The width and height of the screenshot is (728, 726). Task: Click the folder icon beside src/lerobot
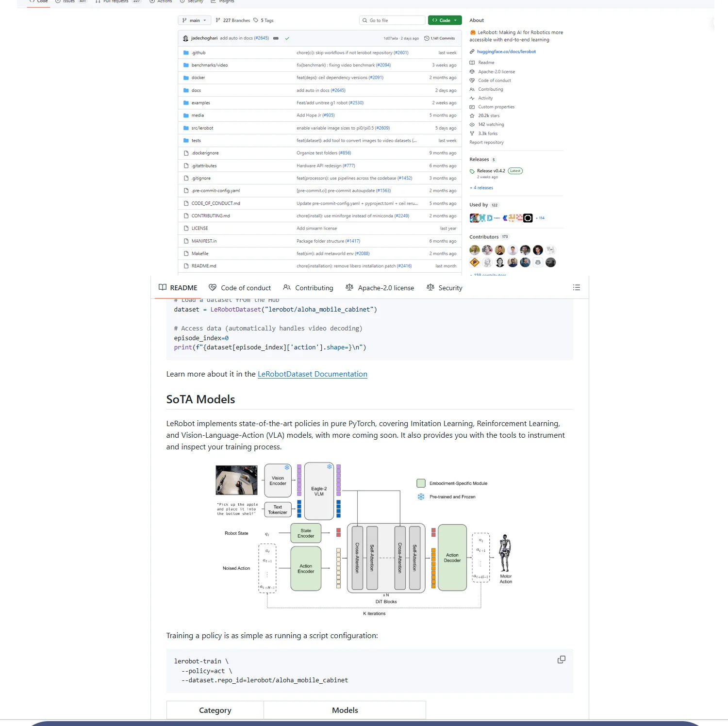point(186,128)
